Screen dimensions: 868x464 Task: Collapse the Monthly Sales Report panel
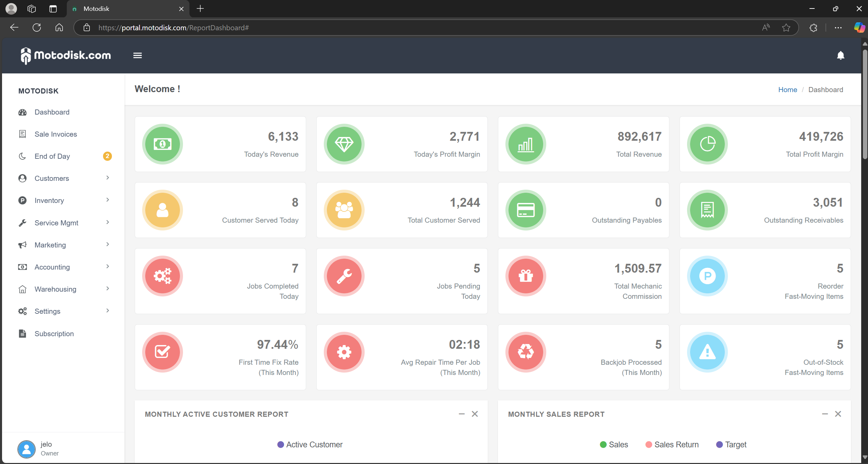pos(825,414)
